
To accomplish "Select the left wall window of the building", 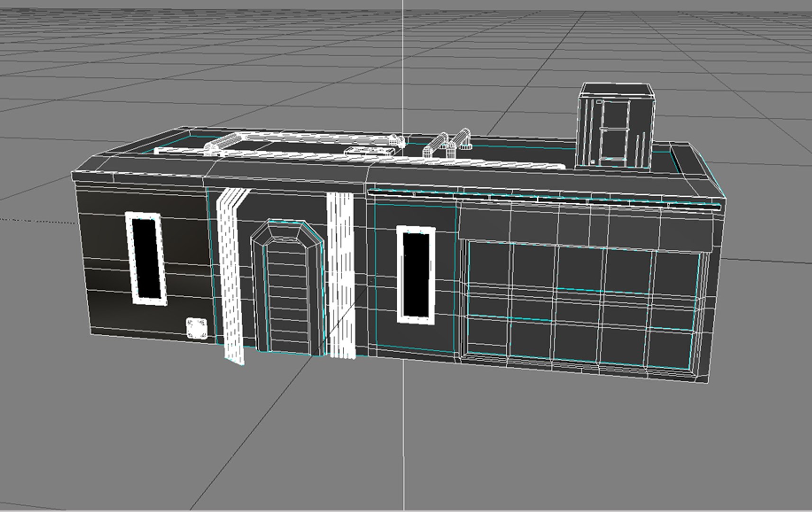I will pos(146,258).
